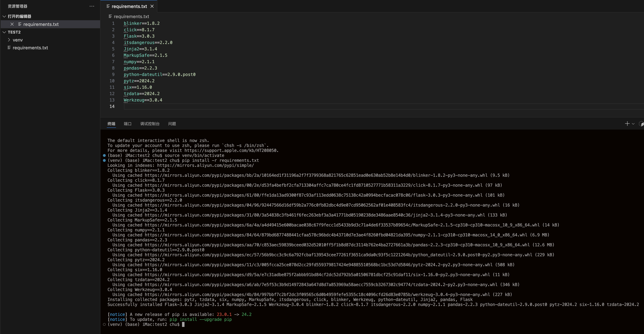The image size is (644, 334).
Task: Open terminal launch profile dropdown chevron
Action: 633,124
